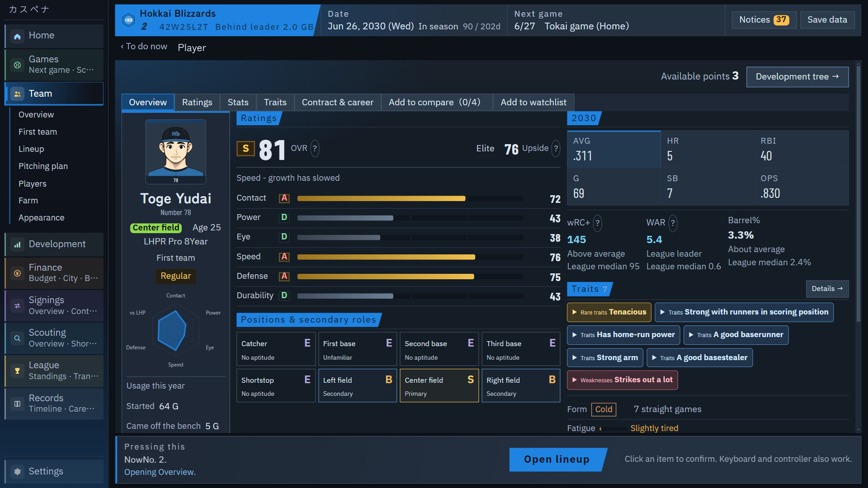Screen dimensions: 868x488
Task: Switch to the Stats tab
Action: pos(238,103)
